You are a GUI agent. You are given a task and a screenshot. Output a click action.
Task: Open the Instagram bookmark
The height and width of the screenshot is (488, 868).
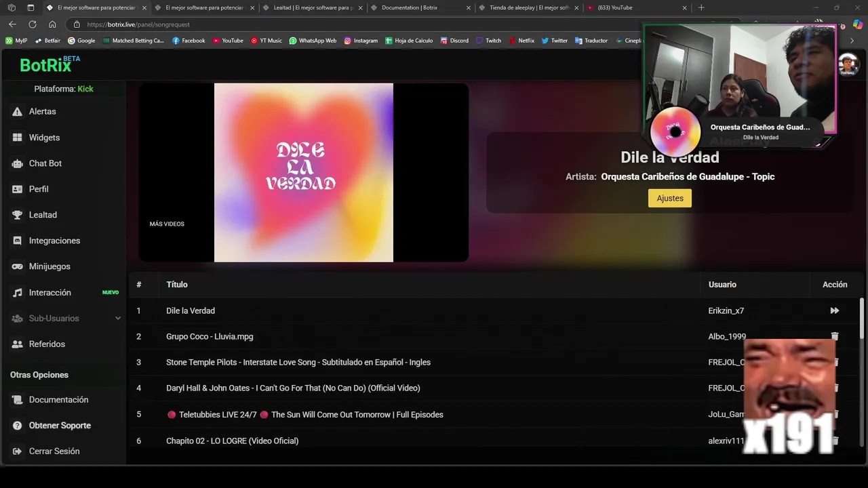[361, 41]
